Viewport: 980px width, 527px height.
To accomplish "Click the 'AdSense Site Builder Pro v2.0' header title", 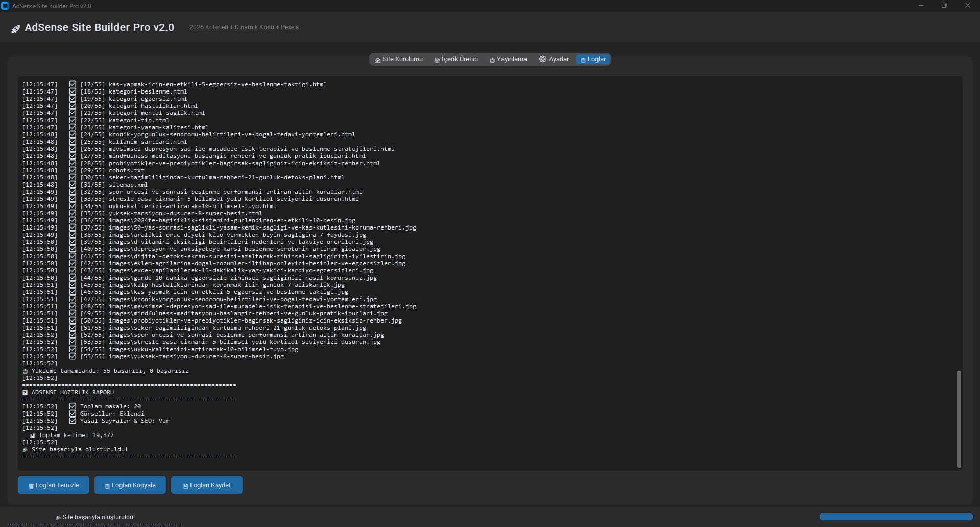I will point(100,28).
